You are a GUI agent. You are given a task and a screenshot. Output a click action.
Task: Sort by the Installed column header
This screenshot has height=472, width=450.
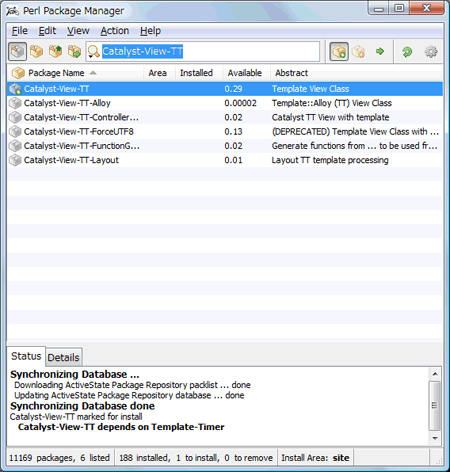(x=196, y=73)
